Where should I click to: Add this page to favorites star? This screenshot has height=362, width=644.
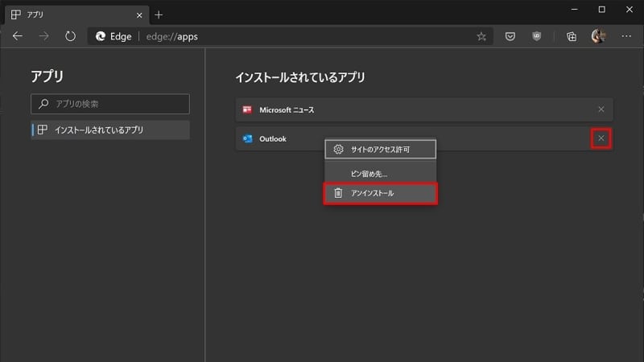click(x=481, y=36)
